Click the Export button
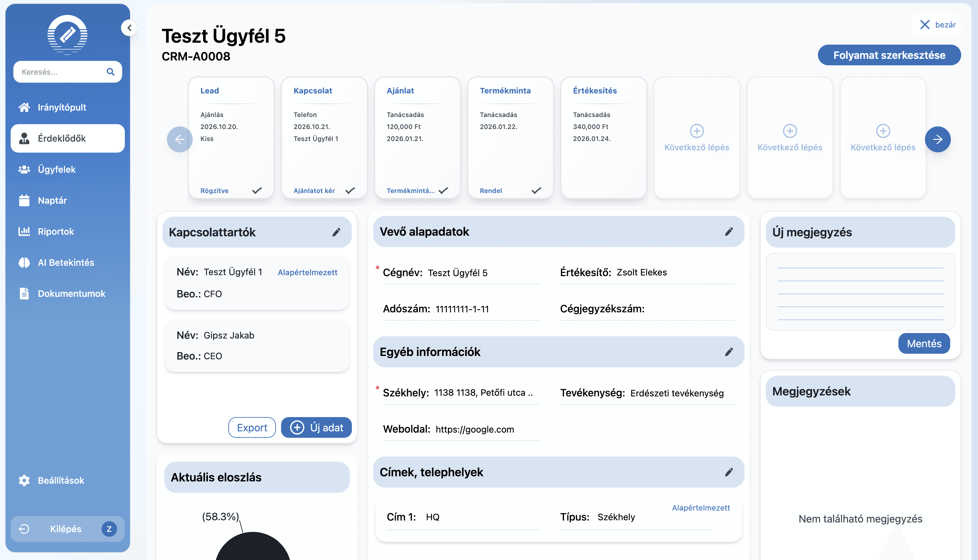The width and height of the screenshot is (978, 560). (252, 428)
